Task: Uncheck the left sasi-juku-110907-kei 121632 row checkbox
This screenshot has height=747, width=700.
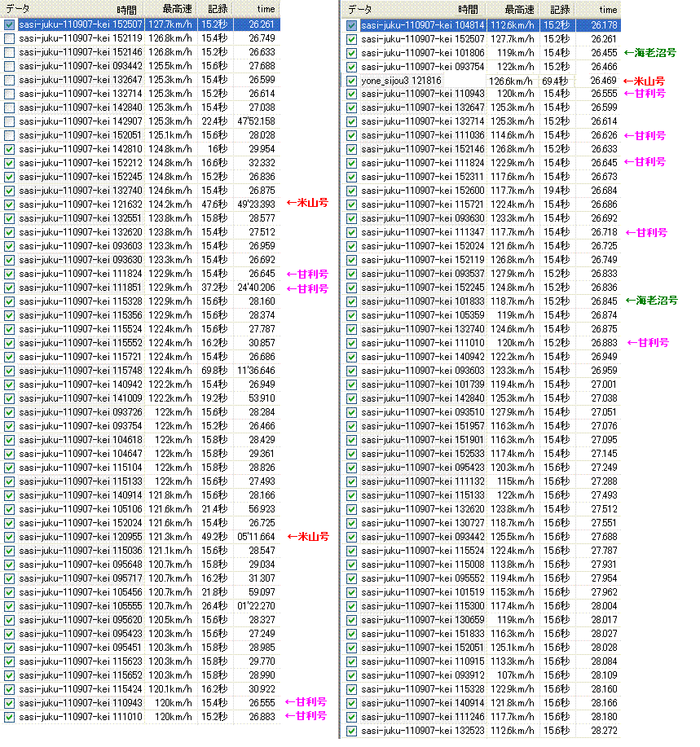Action: (x=9, y=204)
